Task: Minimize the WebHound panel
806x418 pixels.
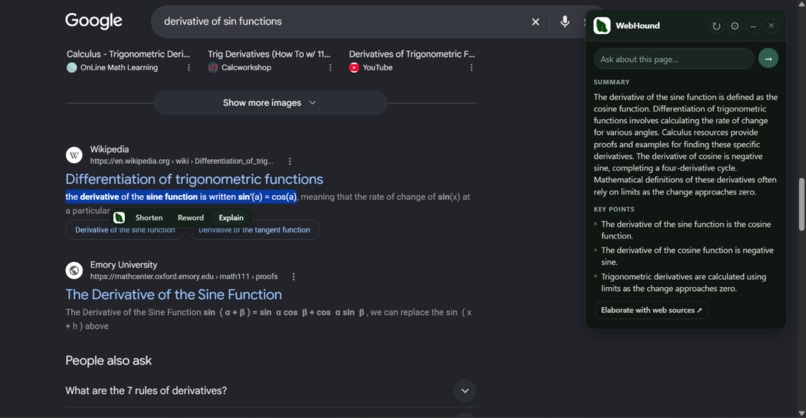Action: tap(753, 26)
